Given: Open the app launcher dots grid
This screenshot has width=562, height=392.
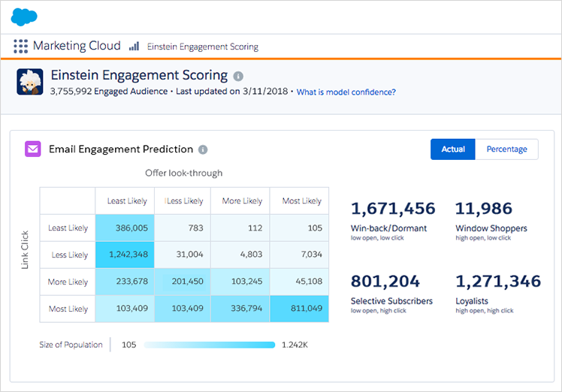Looking at the screenshot, I should (x=21, y=47).
